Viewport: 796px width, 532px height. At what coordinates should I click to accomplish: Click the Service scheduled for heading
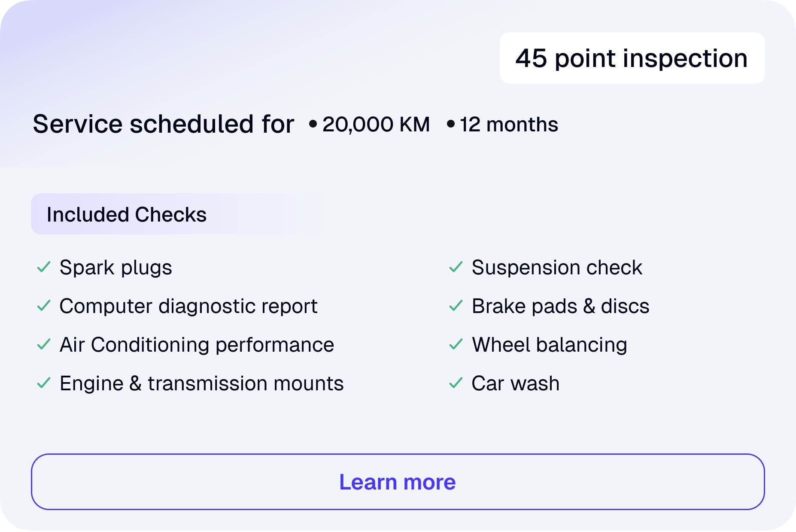click(164, 124)
